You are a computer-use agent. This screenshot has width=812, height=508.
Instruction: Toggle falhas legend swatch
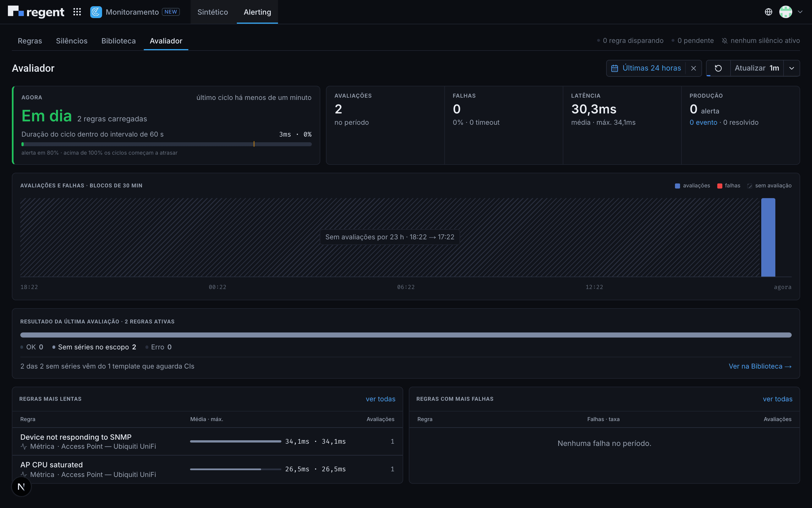click(720, 186)
